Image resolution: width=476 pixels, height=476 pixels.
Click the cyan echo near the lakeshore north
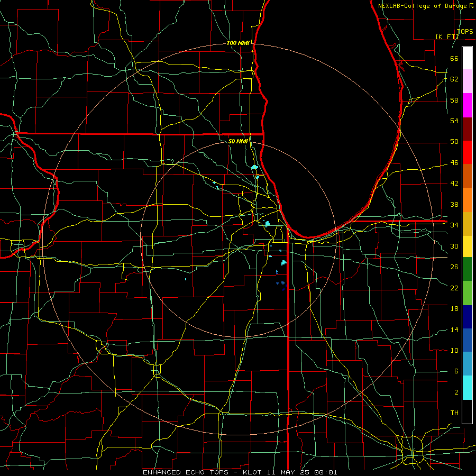254,167
